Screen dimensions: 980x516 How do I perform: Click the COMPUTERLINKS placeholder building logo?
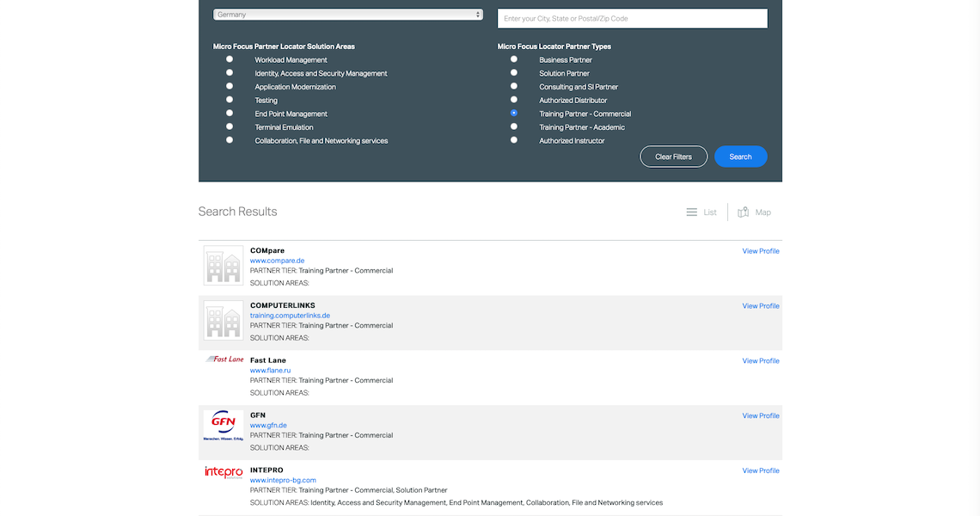[x=224, y=320]
